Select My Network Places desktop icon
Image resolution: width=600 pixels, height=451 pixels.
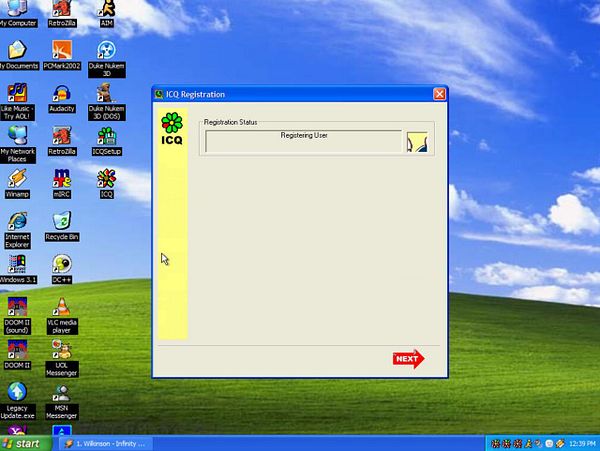click(17, 145)
